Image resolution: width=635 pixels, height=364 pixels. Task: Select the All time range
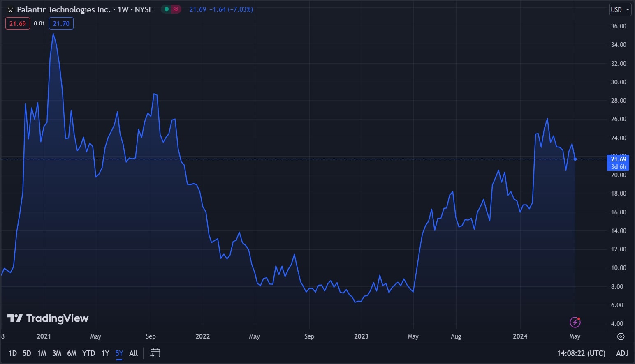(x=133, y=353)
